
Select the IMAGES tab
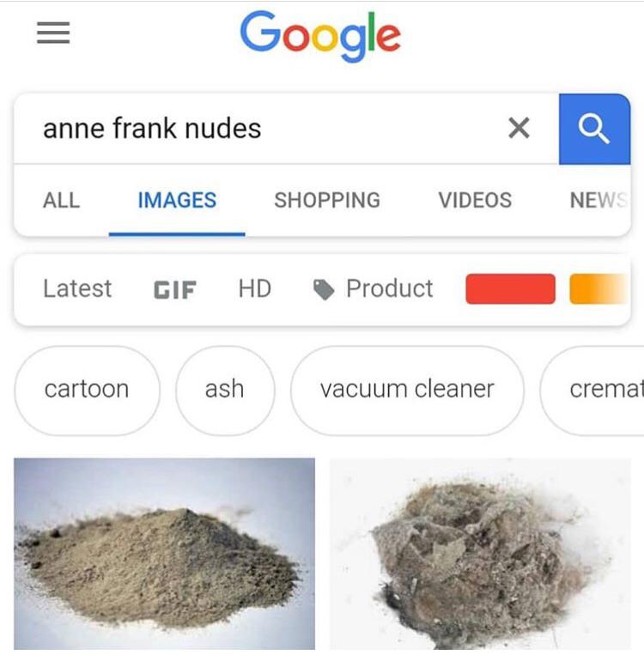[x=177, y=200]
